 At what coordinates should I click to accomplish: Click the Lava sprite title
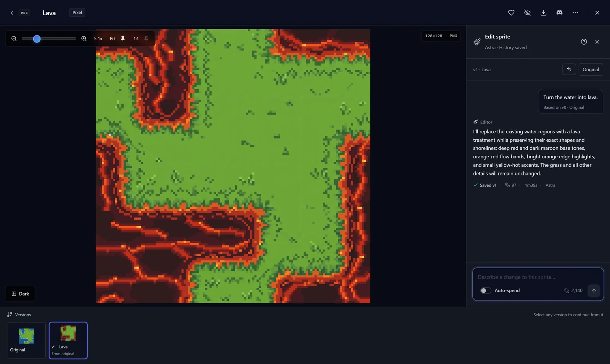(x=49, y=13)
